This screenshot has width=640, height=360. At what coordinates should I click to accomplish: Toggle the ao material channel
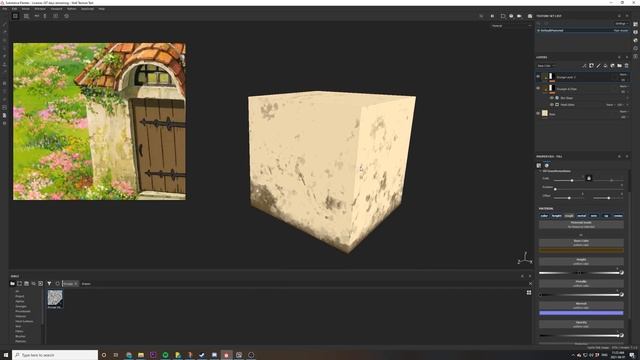pyautogui.click(x=606, y=216)
